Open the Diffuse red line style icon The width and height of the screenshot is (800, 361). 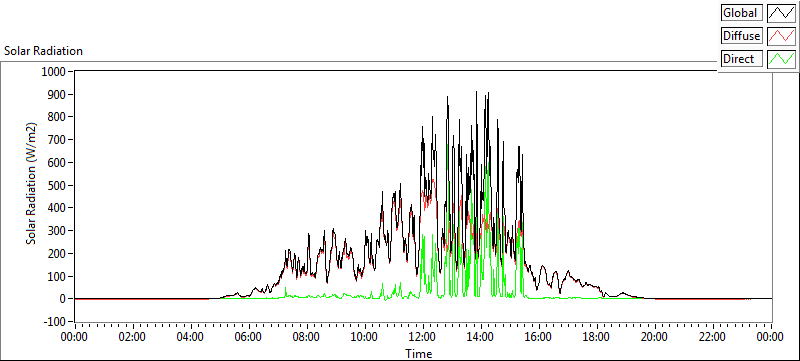[782, 36]
